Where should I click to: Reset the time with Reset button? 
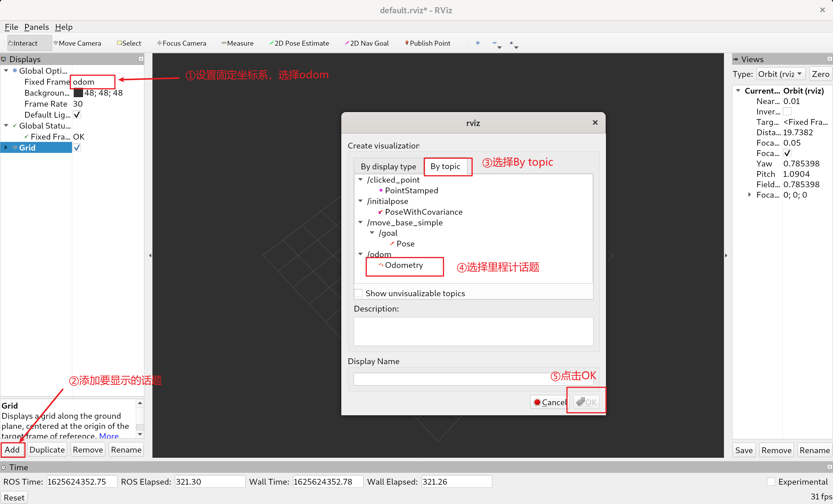[x=14, y=497]
